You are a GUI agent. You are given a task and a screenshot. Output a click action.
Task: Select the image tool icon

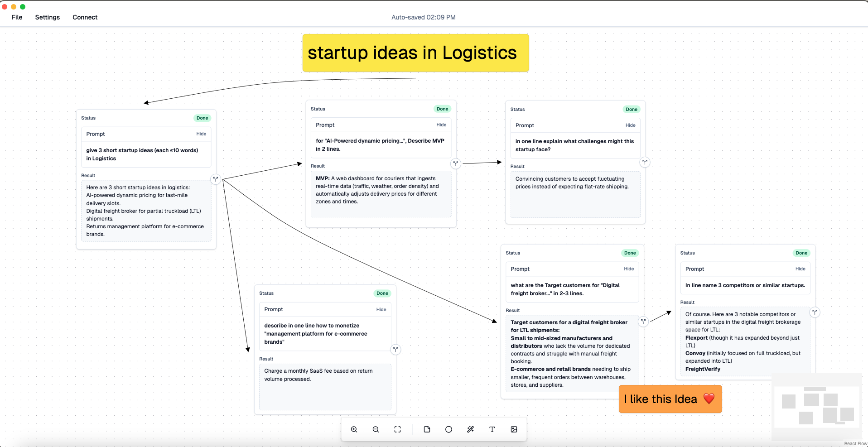[x=514, y=429]
